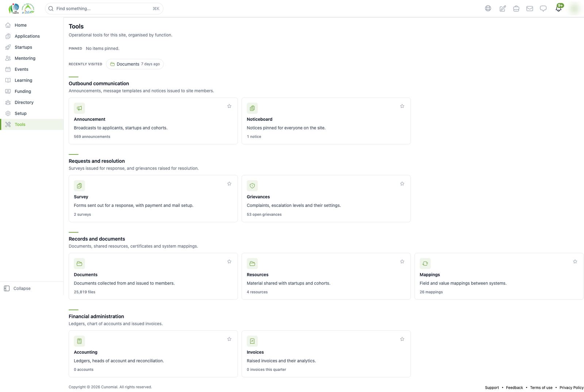Toggle the star on Mappings card
The width and height of the screenshot is (584, 392).
coord(575,261)
